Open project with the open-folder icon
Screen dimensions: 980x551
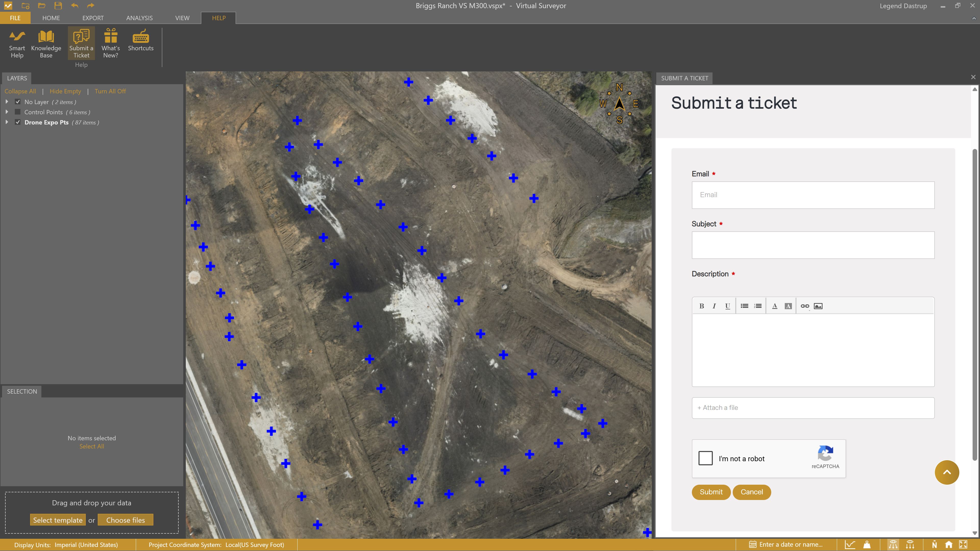click(x=42, y=6)
